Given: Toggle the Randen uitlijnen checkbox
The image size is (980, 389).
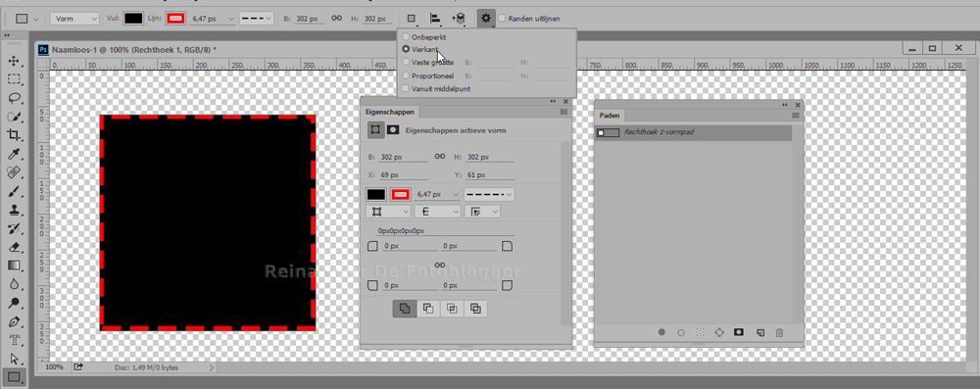Looking at the screenshot, I should click(502, 19).
